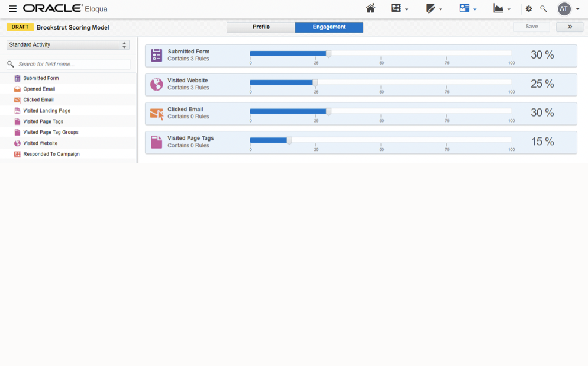Viewport: 588px width, 366px height.
Task: Click the Visited Page Tags slider handle
Action: click(289, 141)
